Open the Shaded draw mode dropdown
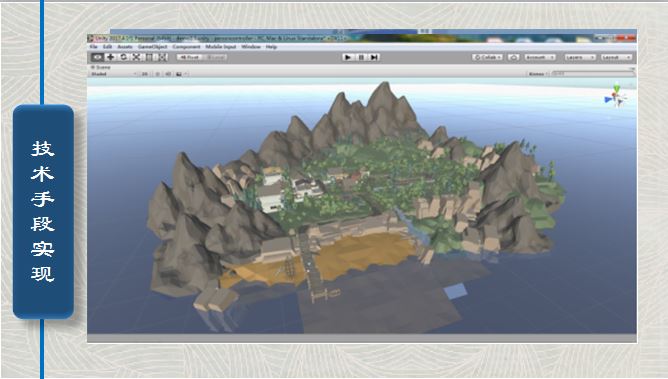The image size is (668, 379). click(x=114, y=74)
